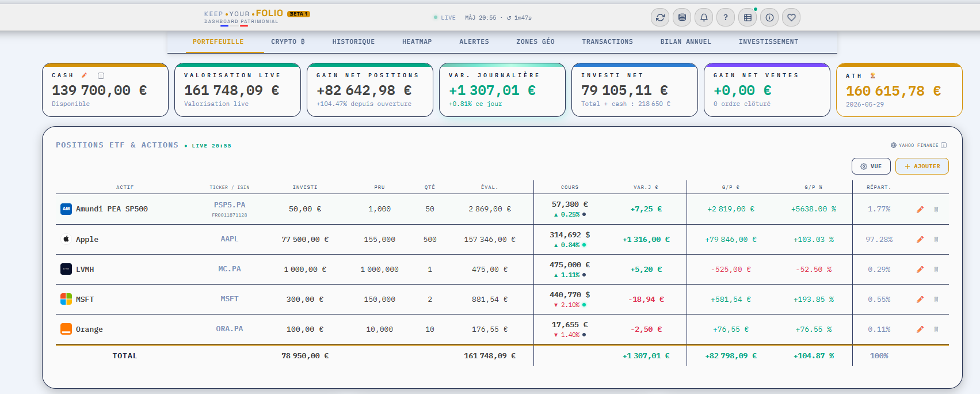The image size is (980, 394).
Task: Select the Portefeuille tab
Action: [x=218, y=42]
